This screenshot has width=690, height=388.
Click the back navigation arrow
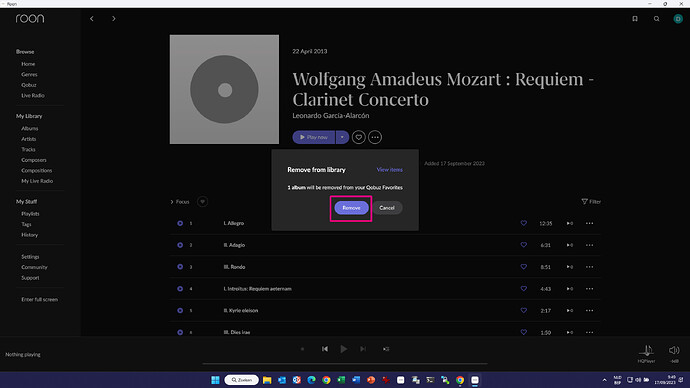pyautogui.click(x=92, y=18)
